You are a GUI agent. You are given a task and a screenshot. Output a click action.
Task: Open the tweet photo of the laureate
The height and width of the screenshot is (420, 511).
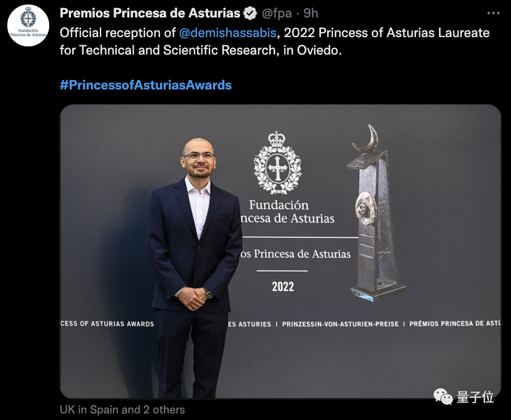click(280, 251)
